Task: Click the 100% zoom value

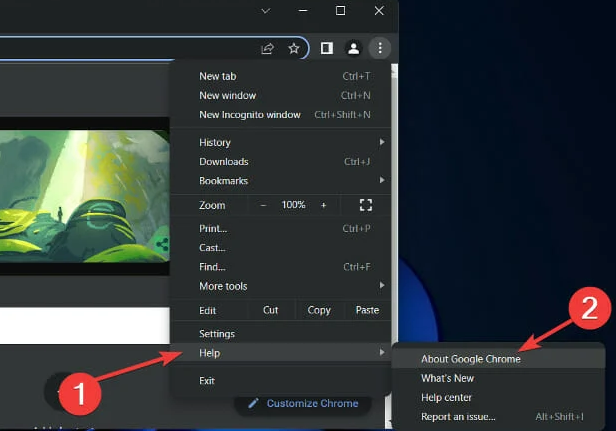Action: [293, 205]
